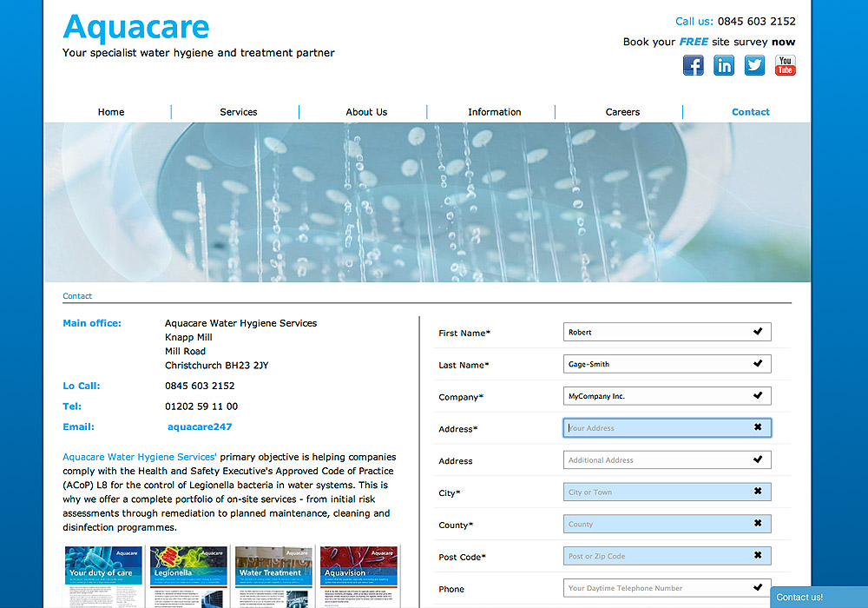This screenshot has width=868, height=608.
Task: Go to the Home menu item
Action: 111,112
